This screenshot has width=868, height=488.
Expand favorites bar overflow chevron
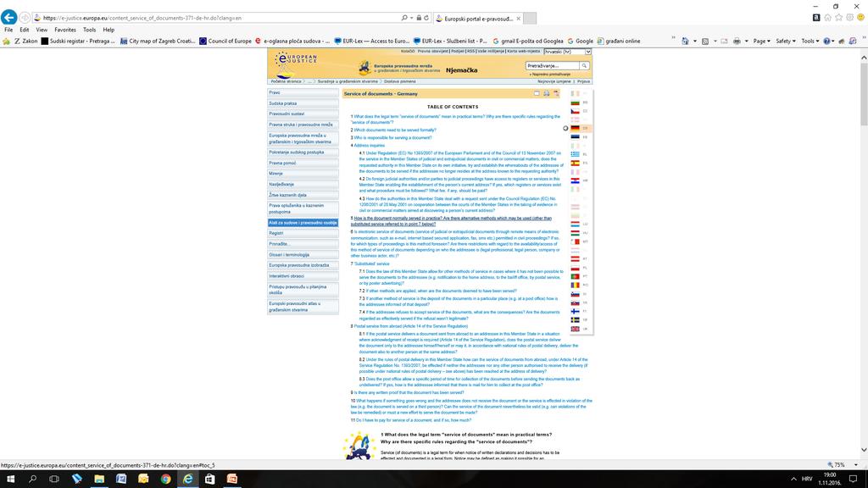673,38
